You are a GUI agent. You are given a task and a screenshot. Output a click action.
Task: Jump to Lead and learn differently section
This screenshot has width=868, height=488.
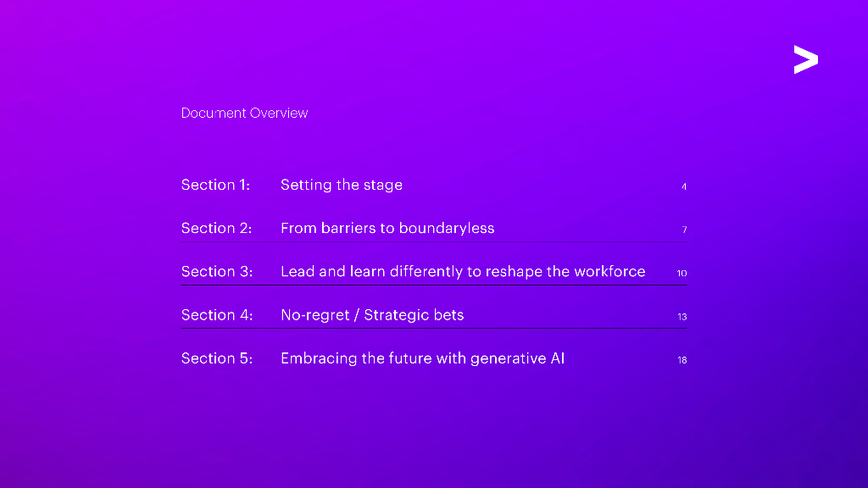point(463,271)
